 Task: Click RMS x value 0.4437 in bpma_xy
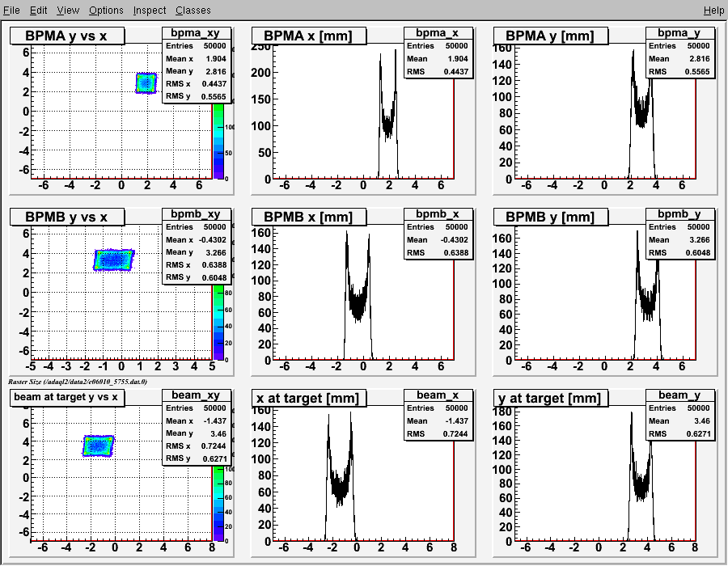[214, 84]
